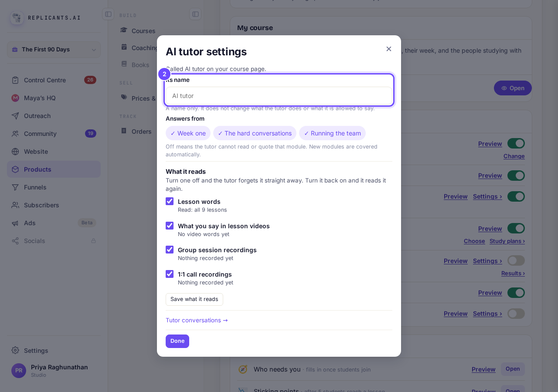558x392 pixels.
Task: Click the Website globe icon
Action: (x=15, y=152)
